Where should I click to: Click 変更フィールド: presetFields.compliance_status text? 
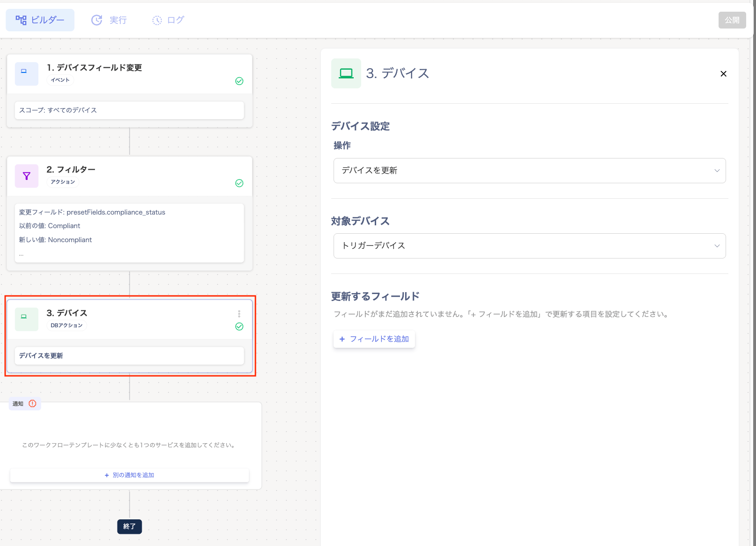pyautogui.click(x=92, y=212)
